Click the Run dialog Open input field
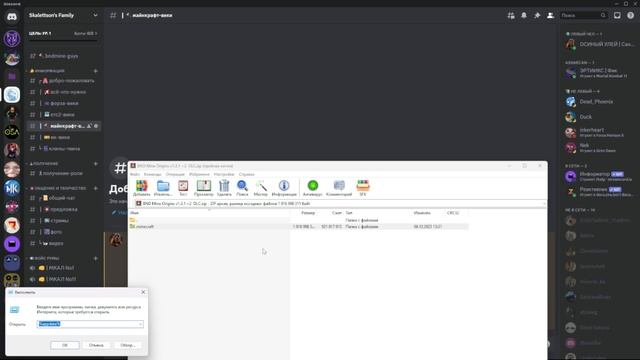The height and width of the screenshot is (360, 640). tap(90, 324)
